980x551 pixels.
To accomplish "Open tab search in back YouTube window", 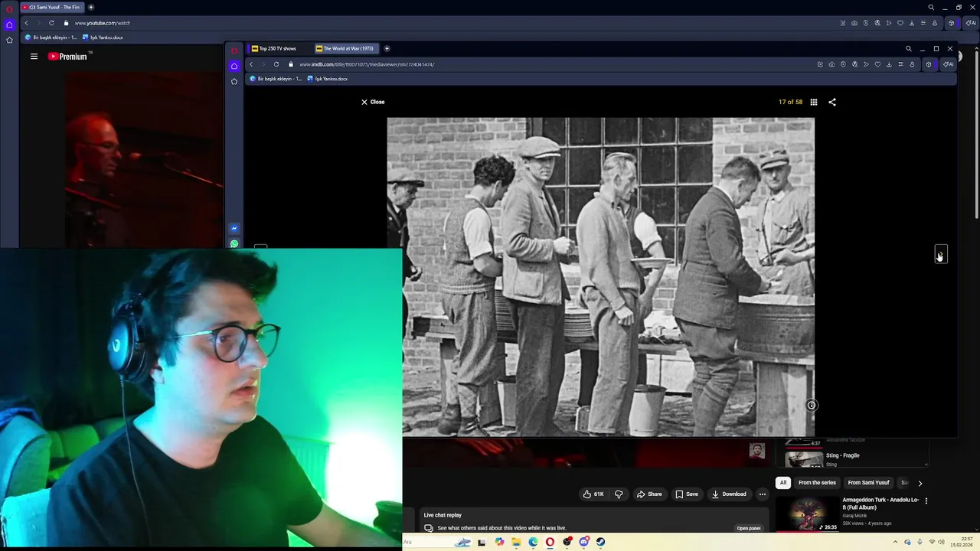I will (x=931, y=7).
